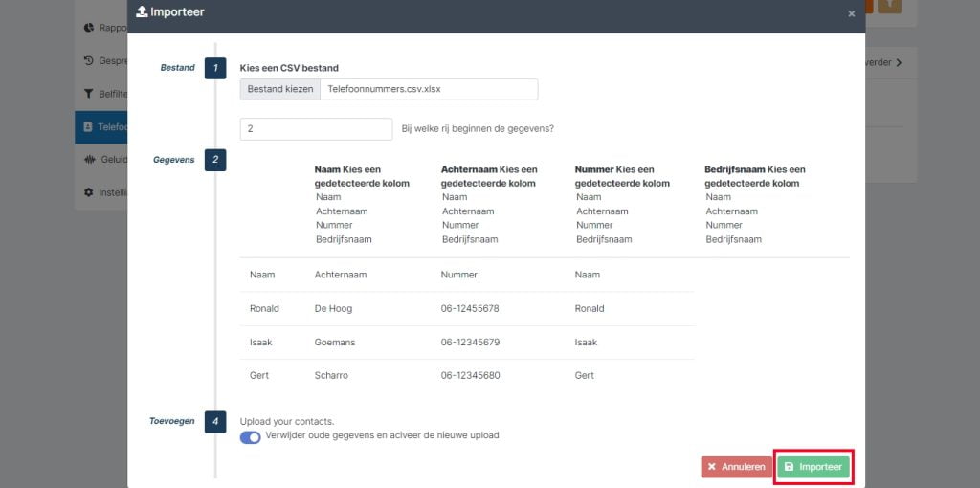Click the Instellingen gear icon in sidebar
Image resolution: width=980 pixels, height=488 pixels.
pyautogui.click(x=89, y=192)
